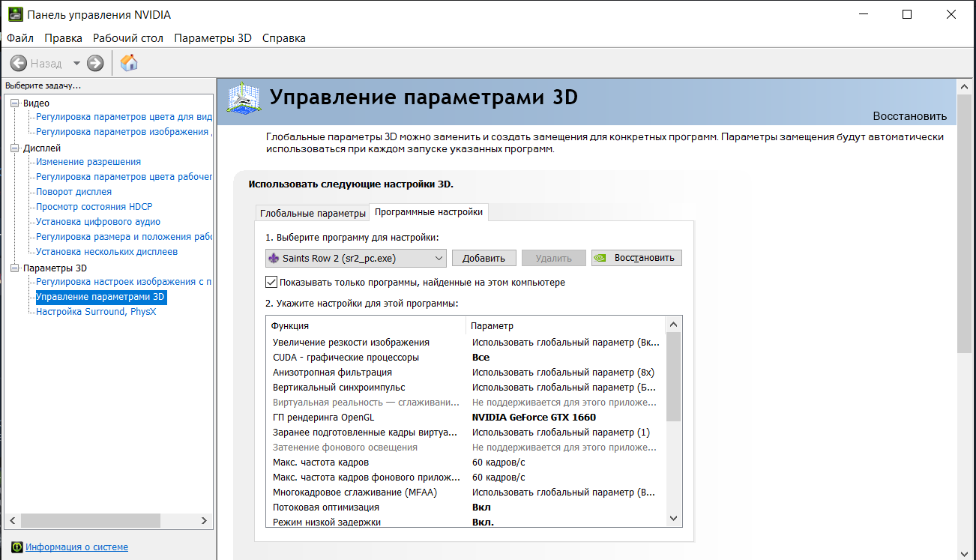
Task: Click the Добавить button
Action: (484, 258)
